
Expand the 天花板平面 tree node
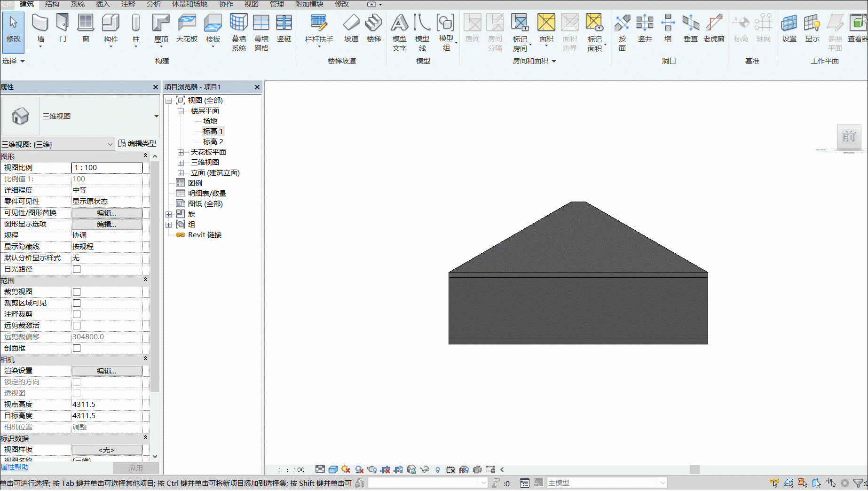coord(181,152)
